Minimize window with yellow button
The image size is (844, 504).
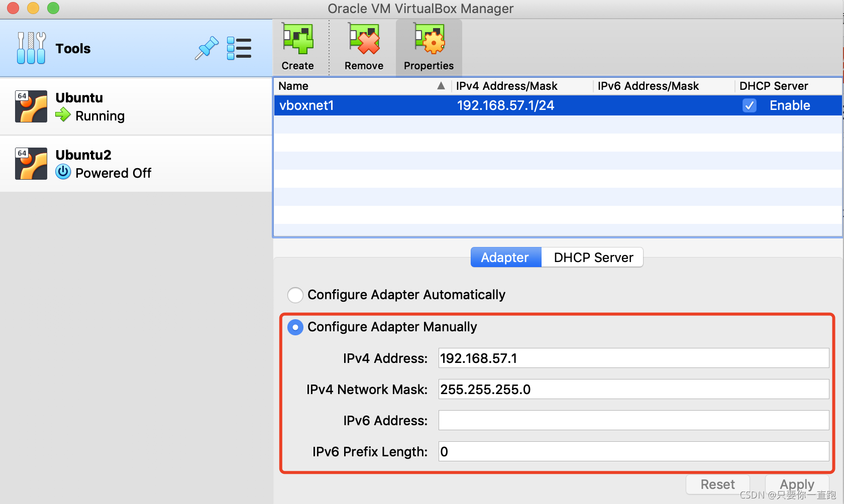[33, 8]
